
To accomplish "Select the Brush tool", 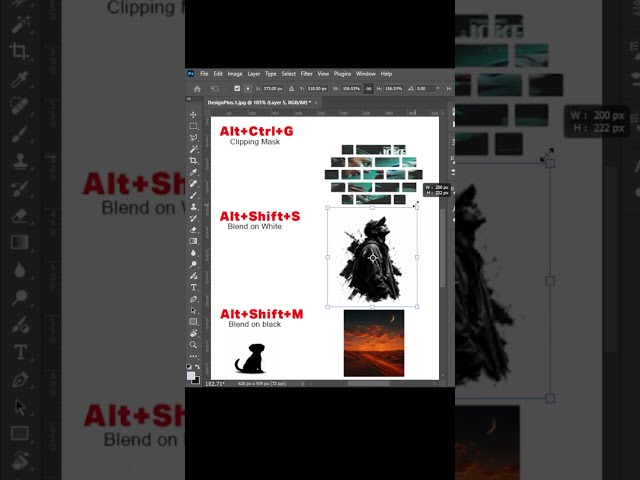I will point(193,195).
